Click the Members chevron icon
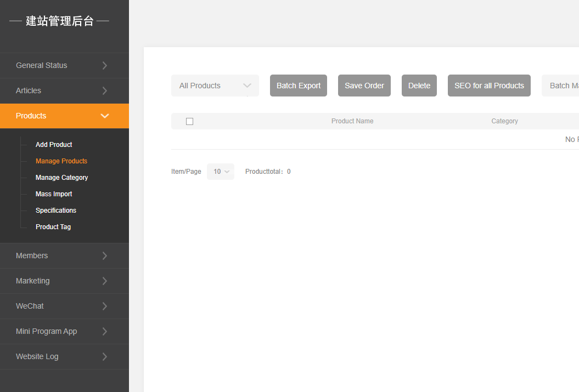 (x=104, y=256)
